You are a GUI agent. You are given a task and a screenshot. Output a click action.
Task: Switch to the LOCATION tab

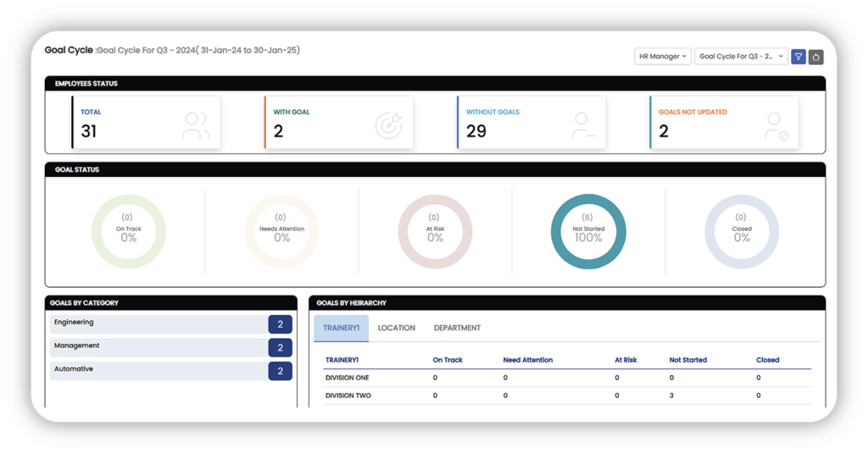[x=396, y=329]
